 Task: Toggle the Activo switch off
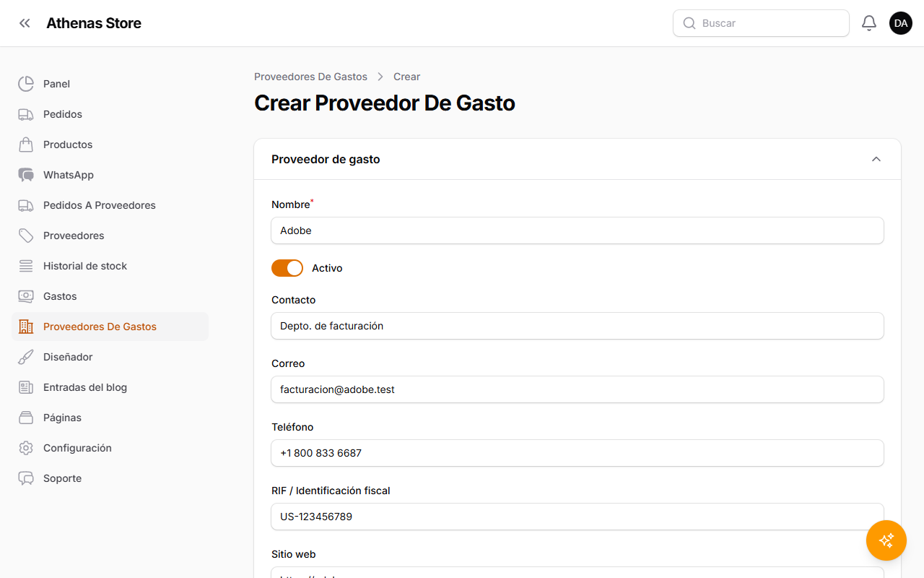click(x=287, y=268)
